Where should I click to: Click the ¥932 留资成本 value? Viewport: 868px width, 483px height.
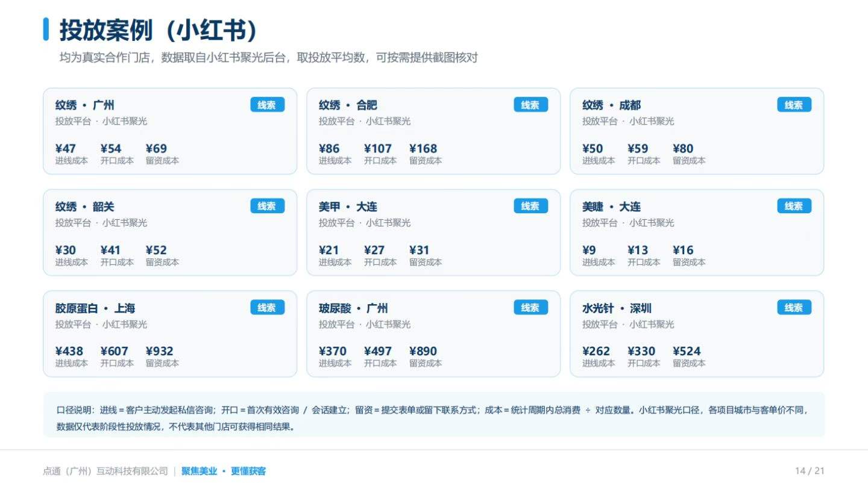click(160, 351)
